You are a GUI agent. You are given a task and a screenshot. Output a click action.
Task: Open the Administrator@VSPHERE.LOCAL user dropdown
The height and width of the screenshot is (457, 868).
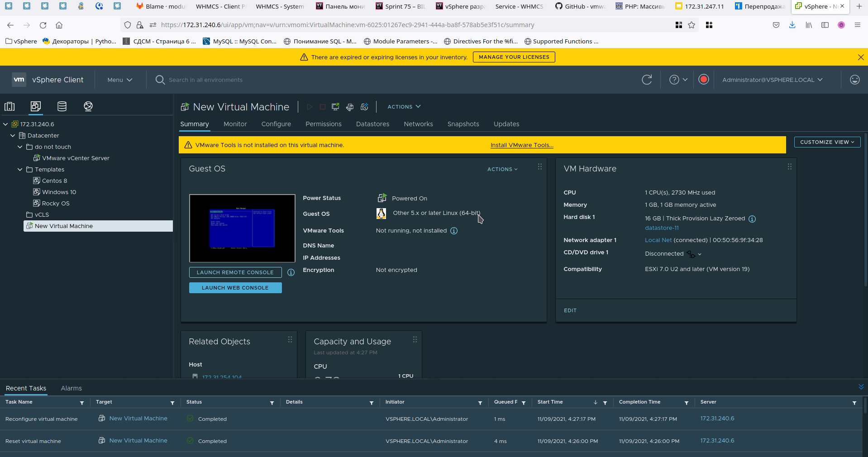coord(772,80)
